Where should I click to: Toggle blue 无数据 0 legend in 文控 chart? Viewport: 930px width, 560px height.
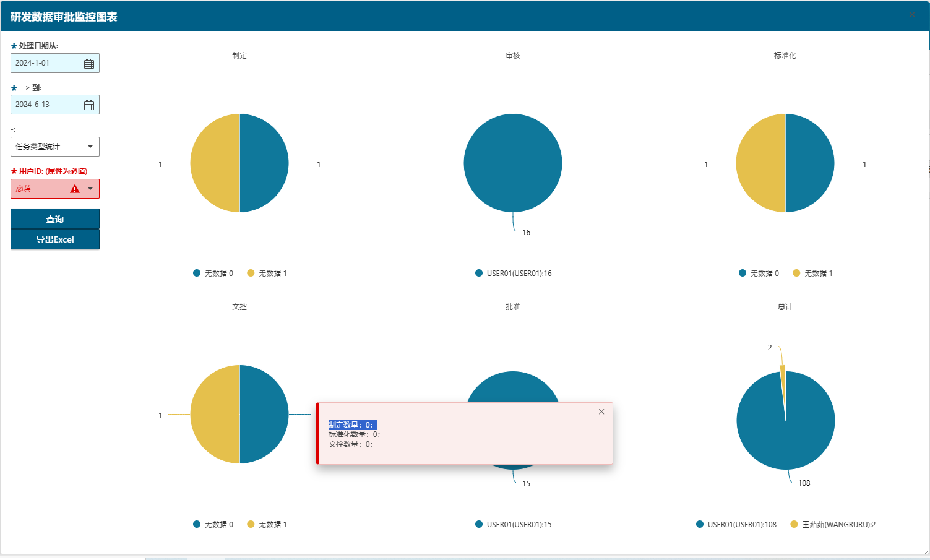213,524
